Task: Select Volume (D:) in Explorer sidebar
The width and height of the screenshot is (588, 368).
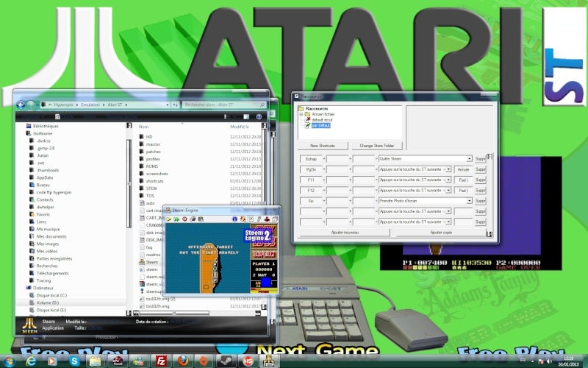Action: pyautogui.click(x=47, y=302)
